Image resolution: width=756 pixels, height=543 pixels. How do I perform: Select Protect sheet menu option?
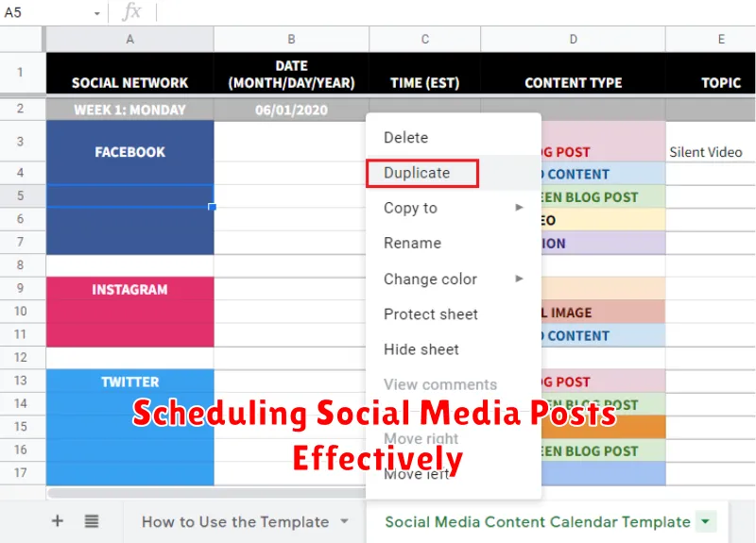click(454, 314)
